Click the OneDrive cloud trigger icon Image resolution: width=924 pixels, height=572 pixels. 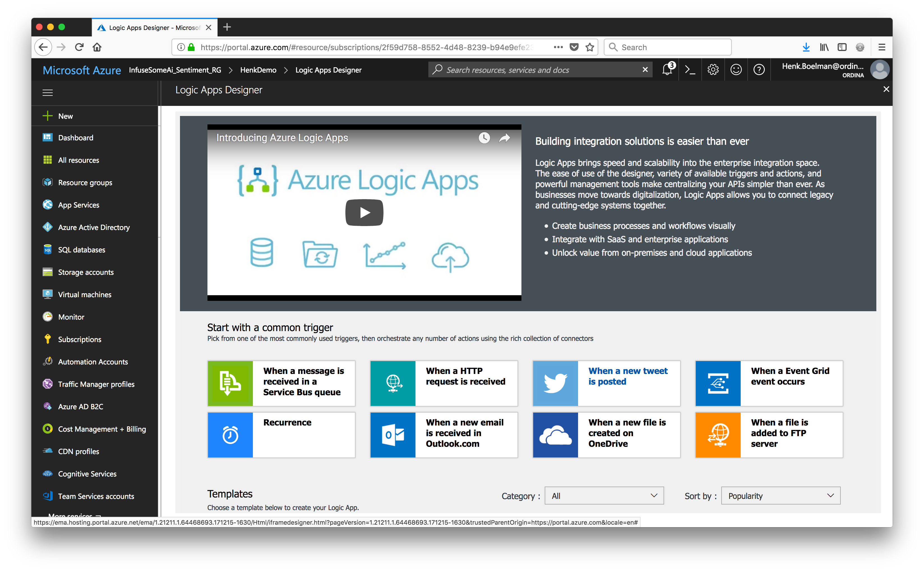555,435
